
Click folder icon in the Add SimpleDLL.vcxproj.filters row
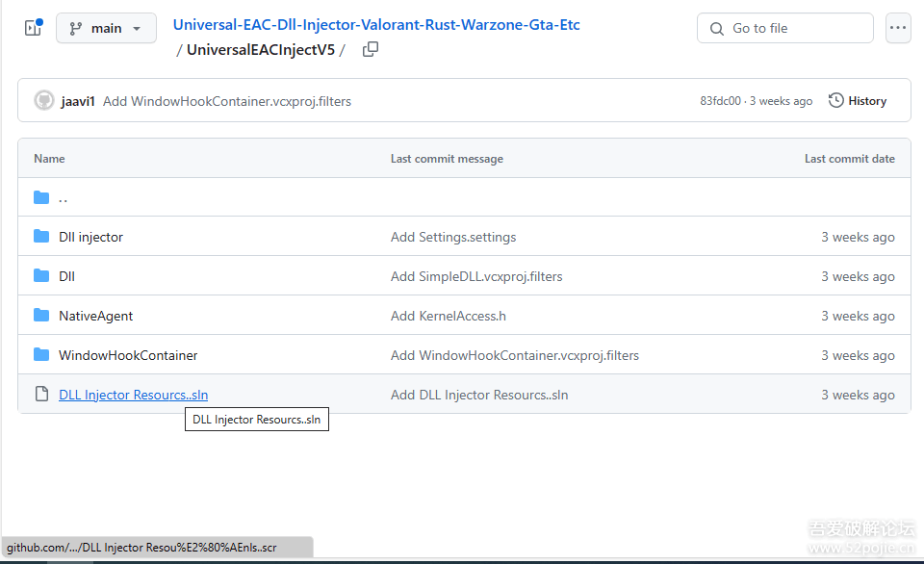pos(41,276)
